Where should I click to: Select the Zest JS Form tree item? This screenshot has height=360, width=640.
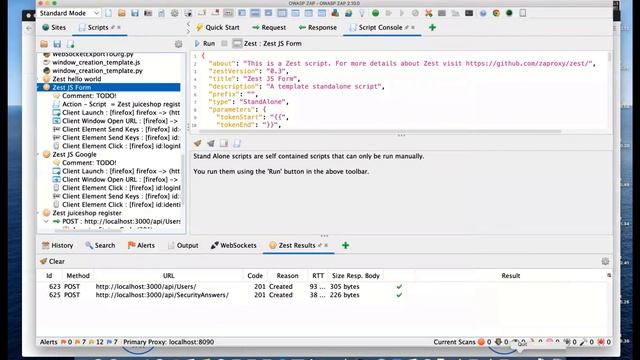(x=109, y=87)
